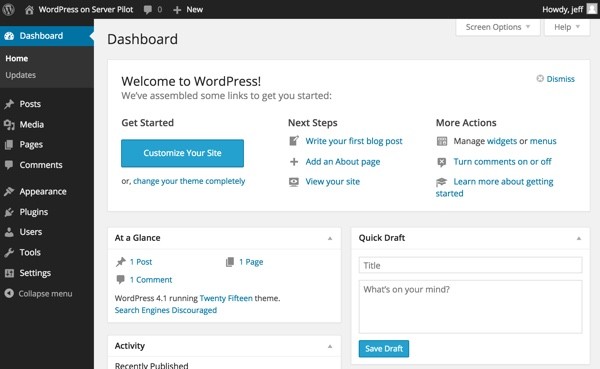Click the Posts pushpin icon in sidebar
This screenshot has width=600, height=369.
(9, 104)
